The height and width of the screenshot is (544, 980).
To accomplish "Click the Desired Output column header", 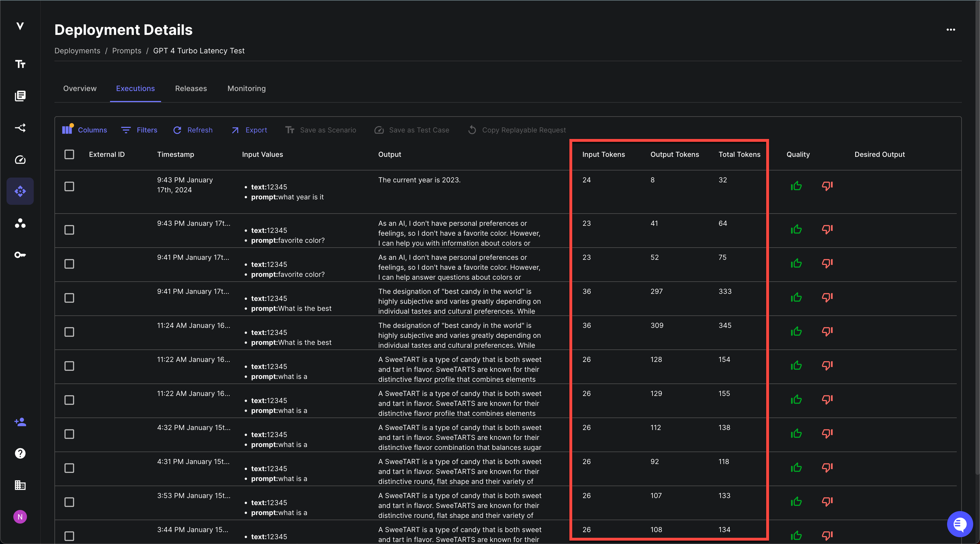I will (x=880, y=154).
